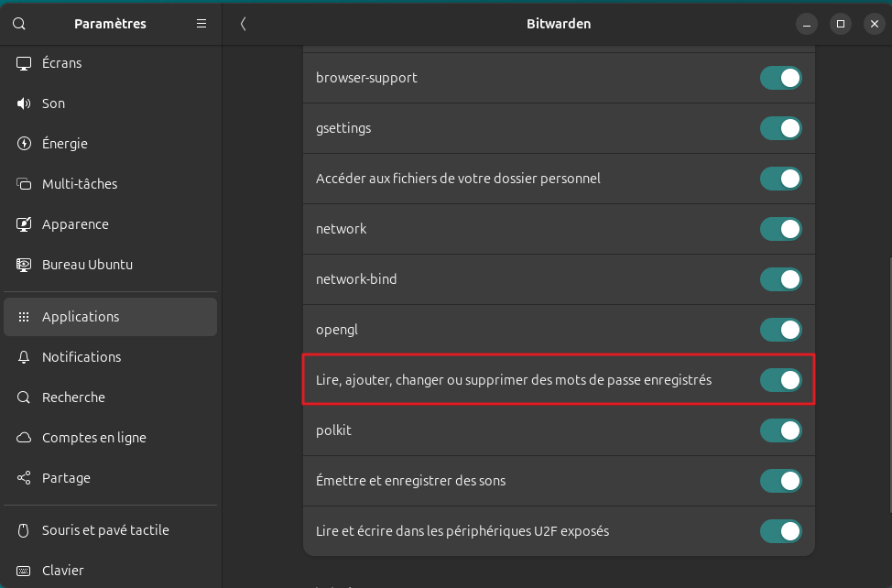Click the Écrans monitor icon
892x588 pixels.
tap(25, 63)
